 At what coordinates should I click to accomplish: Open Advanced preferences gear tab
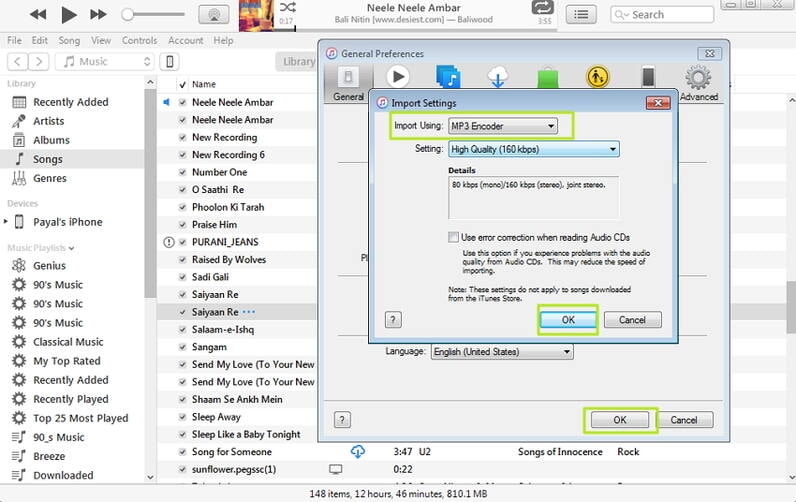point(699,83)
